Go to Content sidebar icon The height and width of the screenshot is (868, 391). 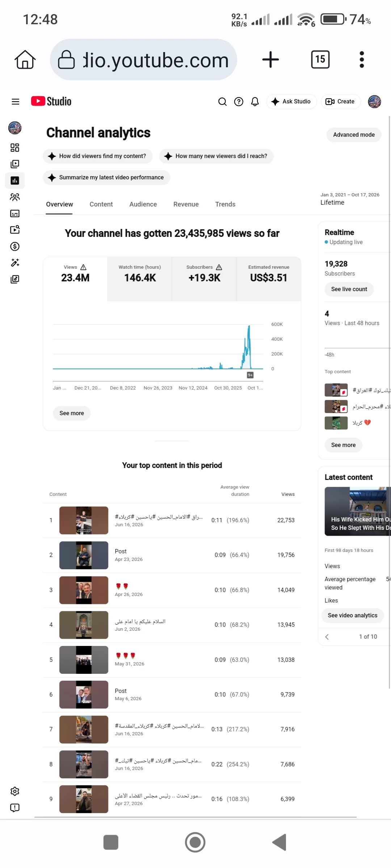click(15, 164)
